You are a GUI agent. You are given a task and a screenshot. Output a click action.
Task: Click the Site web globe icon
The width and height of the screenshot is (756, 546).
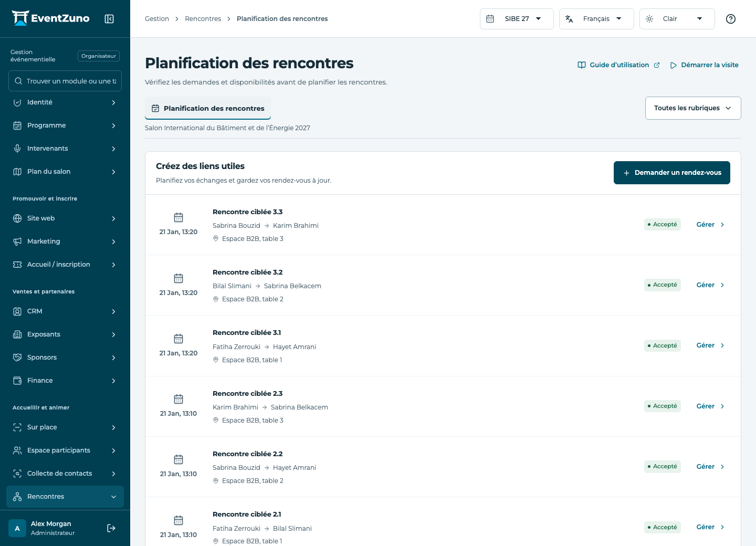click(17, 218)
